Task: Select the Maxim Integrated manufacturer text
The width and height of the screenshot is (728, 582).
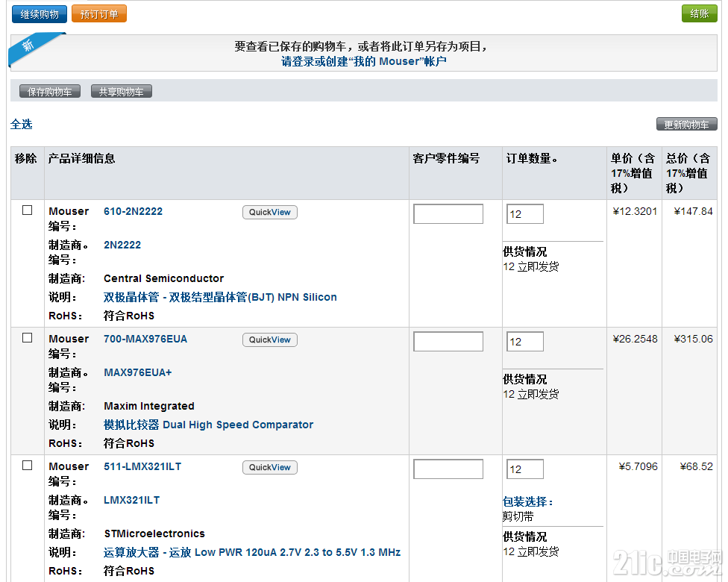Action: click(149, 406)
